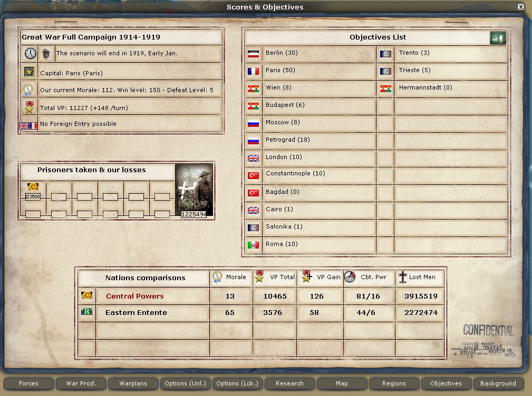
Task: Click the green icon in Objectives List header
Action: tap(498, 38)
